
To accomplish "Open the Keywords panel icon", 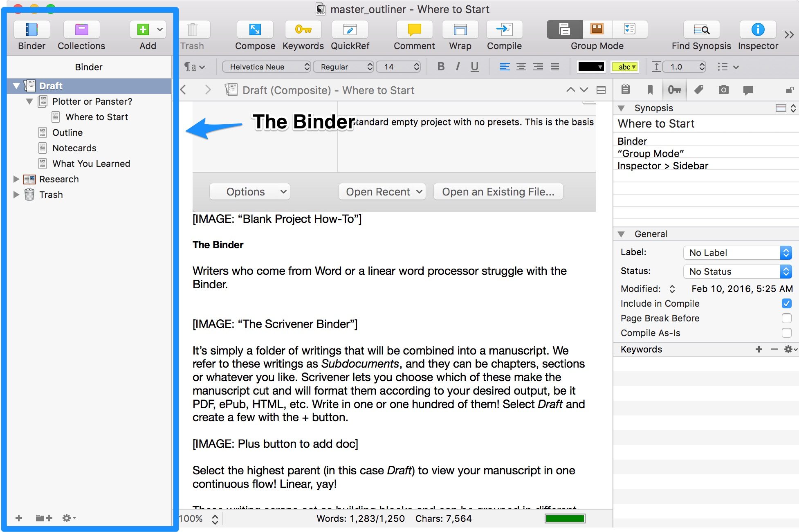I will click(x=303, y=30).
